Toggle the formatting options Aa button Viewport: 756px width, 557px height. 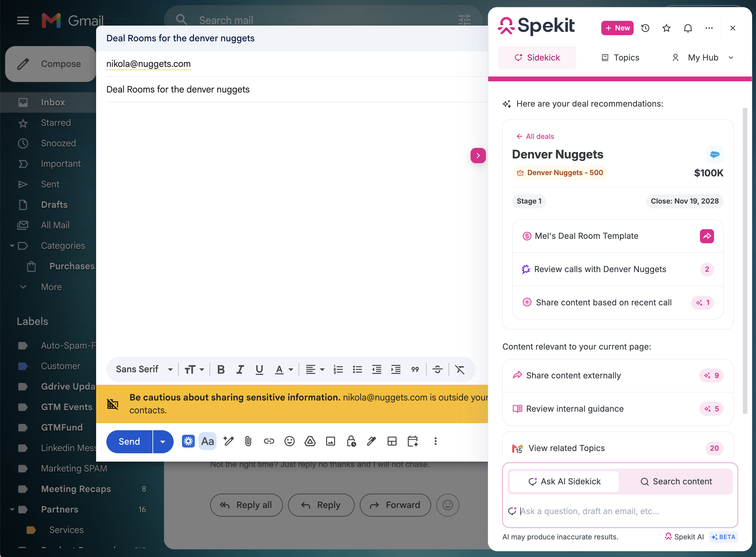[208, 441]
